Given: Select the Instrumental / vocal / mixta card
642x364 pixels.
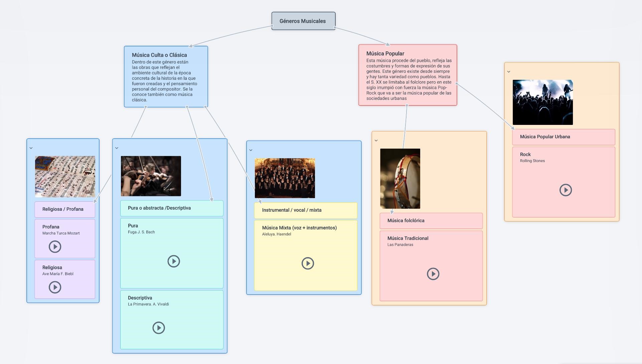Looking at the screenshot, I should tap(306, 210).
